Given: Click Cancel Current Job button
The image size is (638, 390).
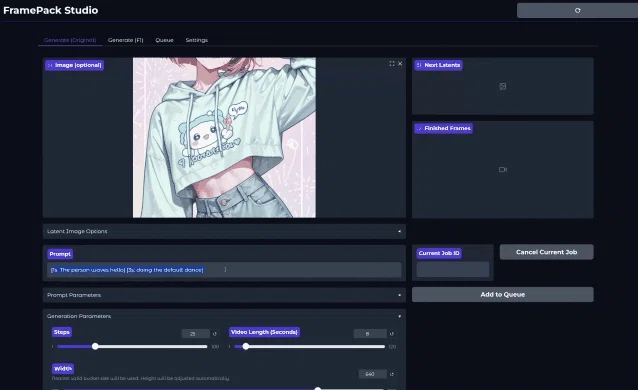Looking at the screenshot, I should 546,252.
